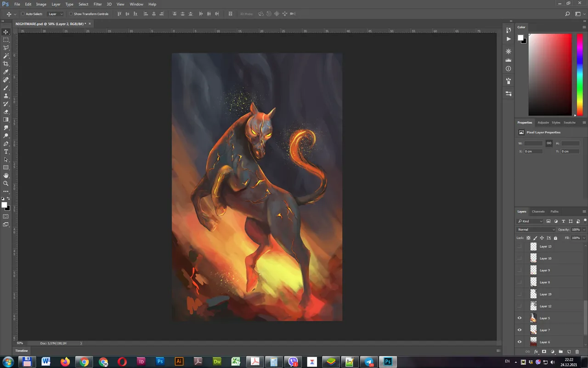
Task: Open Adobe Illustrator from taskbar
Action: [179, 362]
